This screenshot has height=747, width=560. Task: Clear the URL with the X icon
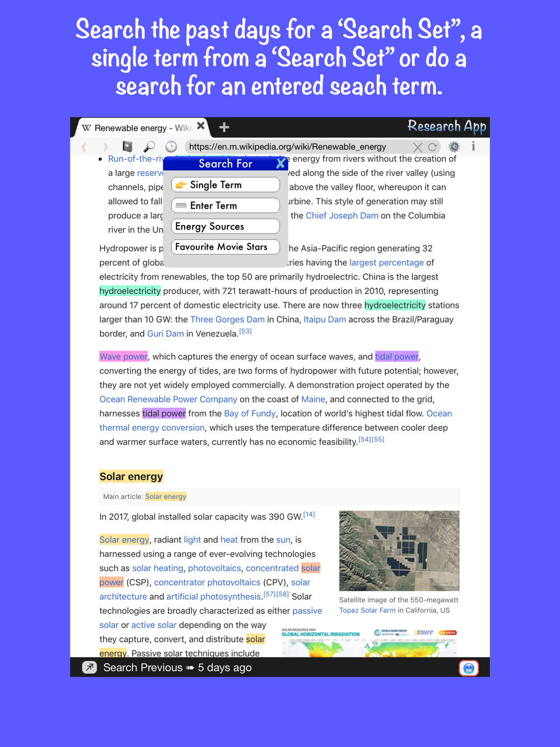click(x=418, y=147)
